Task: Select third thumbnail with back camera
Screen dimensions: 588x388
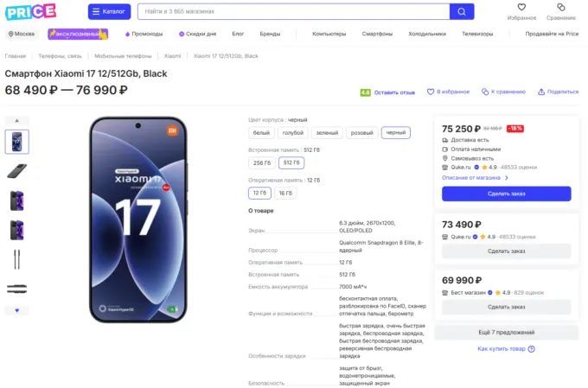Action: tap(17, 200)
